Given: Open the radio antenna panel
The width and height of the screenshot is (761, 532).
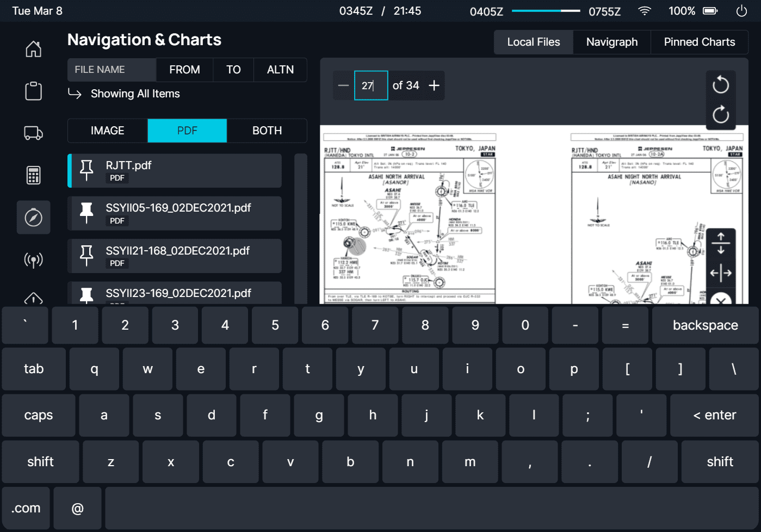Looking at the screenshot, I should tap(33, 259).
